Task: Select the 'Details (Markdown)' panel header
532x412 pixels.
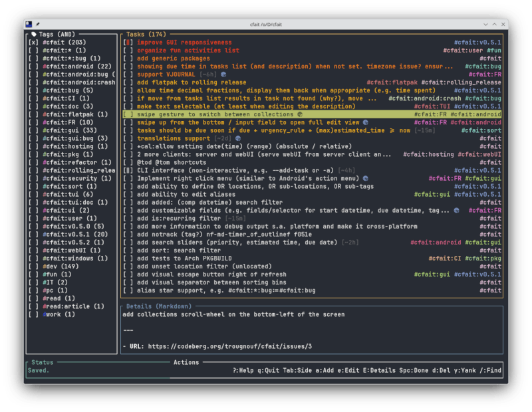Action: tap(154, 306)
